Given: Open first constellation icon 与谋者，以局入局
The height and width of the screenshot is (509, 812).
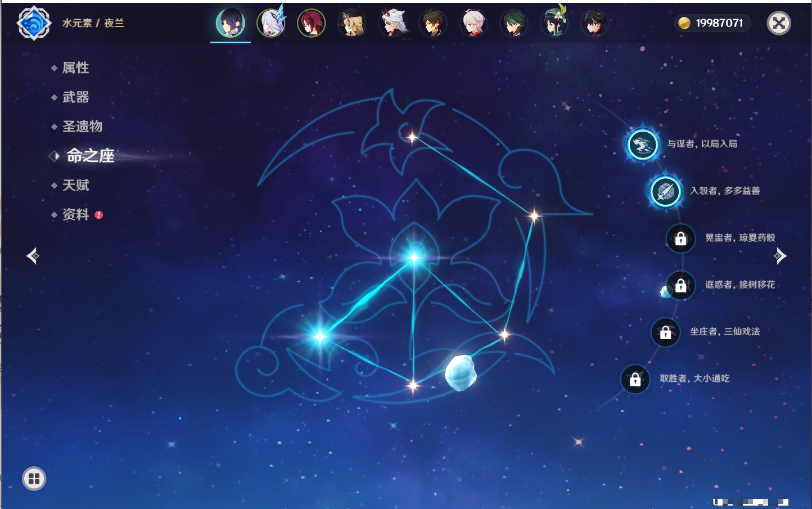Looking at the screenshot, I should click(x=642, y=145).
